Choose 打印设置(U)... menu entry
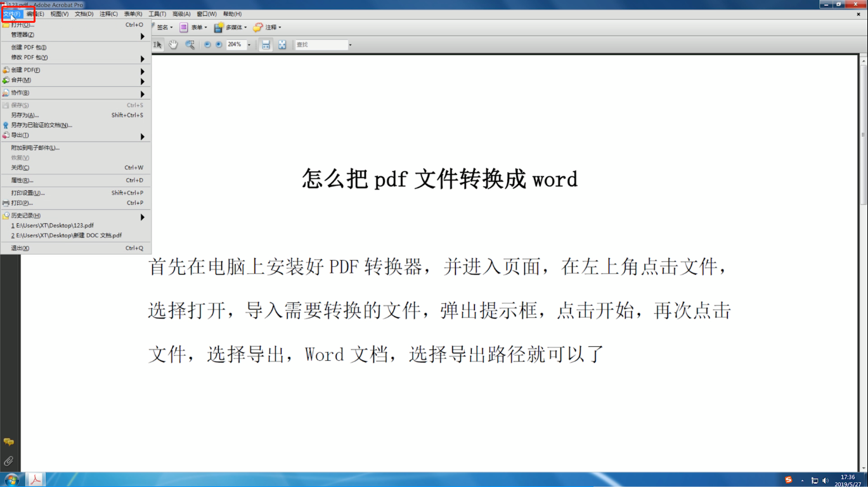 (x=75, y=193)
